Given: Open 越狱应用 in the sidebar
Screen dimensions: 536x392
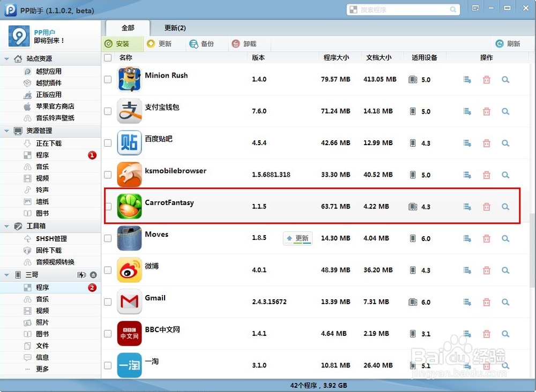Looking at the screenshot, I should click(49, 71).
